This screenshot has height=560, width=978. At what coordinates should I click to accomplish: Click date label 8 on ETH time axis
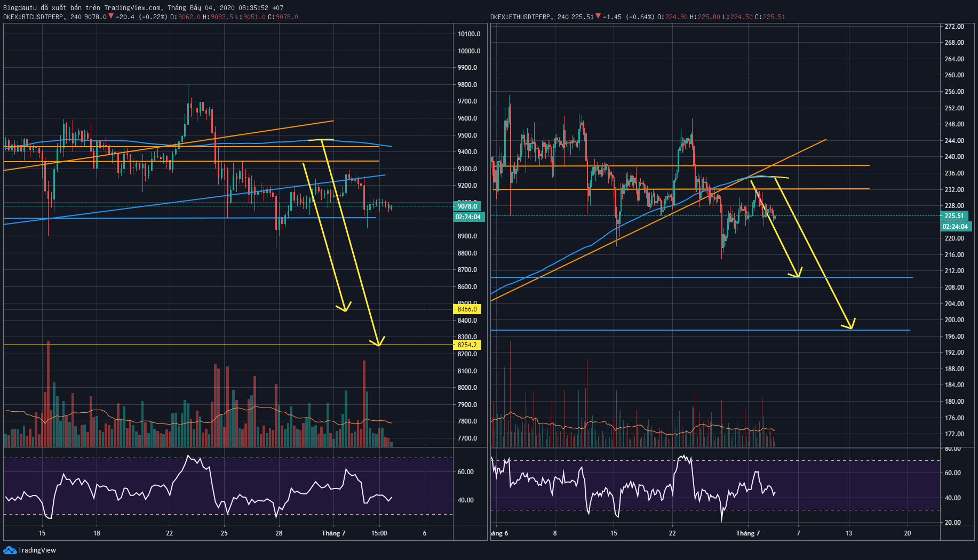(x=555, y=533)
